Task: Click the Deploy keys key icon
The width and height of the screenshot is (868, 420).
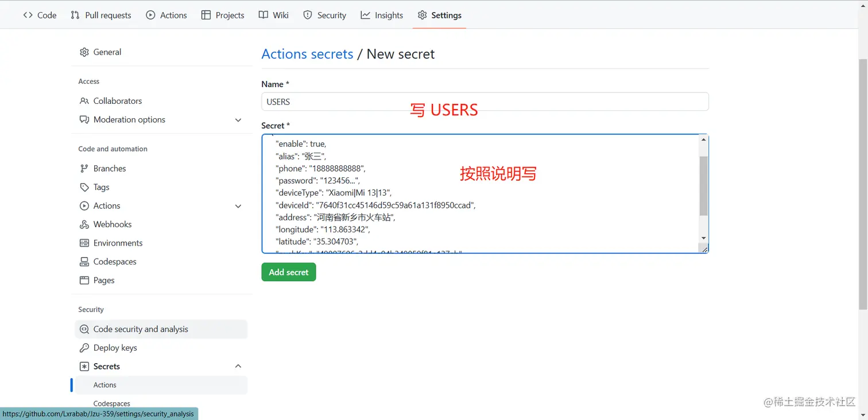Action: click(x=84, y=348)
